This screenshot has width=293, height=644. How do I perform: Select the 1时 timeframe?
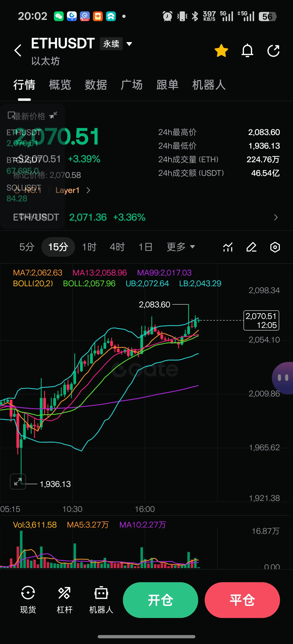click(89, 247)
